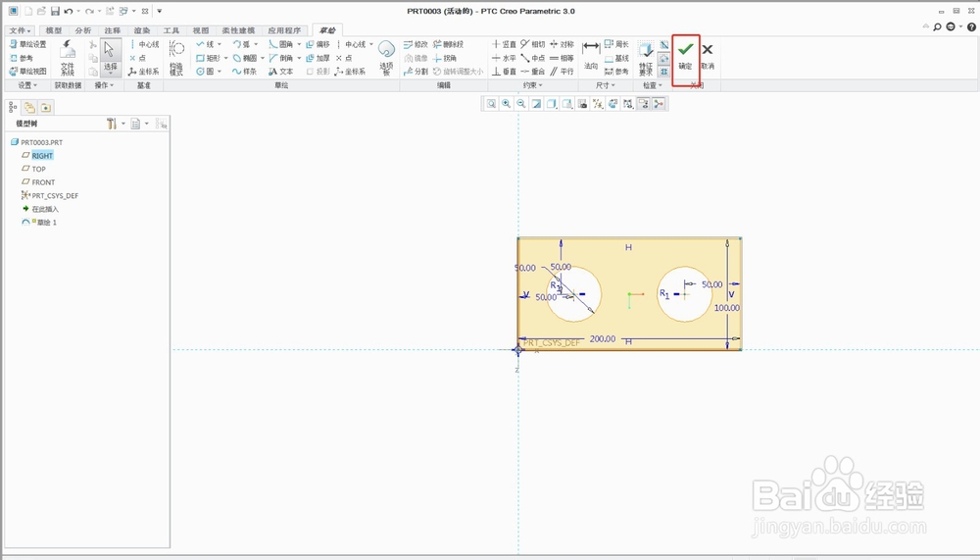Toggle 构造模式 construction mode
The height and width of the screenshot is (560, 980).
click(176, 54)
